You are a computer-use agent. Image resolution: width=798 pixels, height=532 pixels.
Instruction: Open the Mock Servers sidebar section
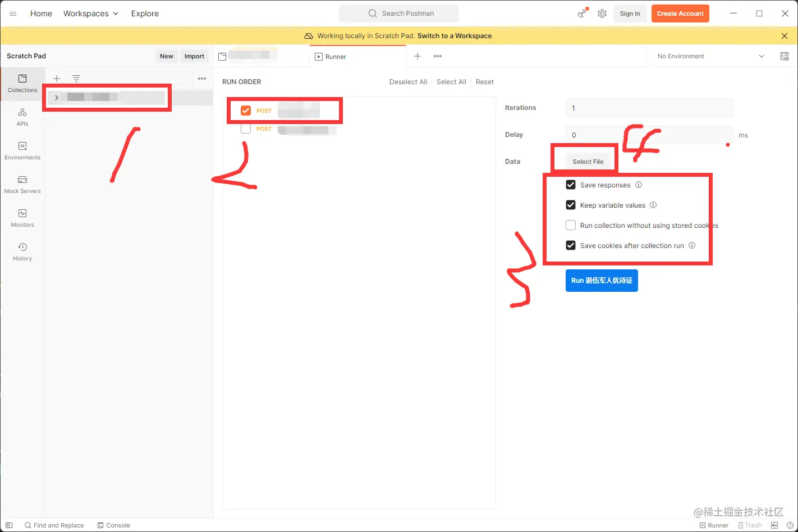pos(22,185)
